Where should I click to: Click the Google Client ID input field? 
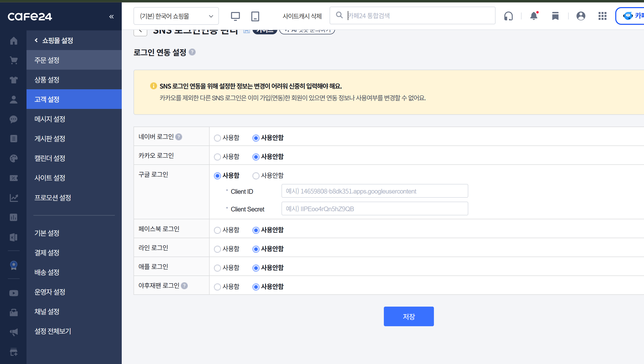point(375,191)
